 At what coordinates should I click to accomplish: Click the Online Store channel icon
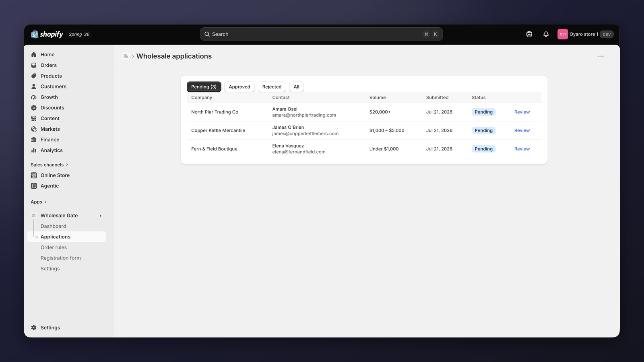tap(34, 175)
